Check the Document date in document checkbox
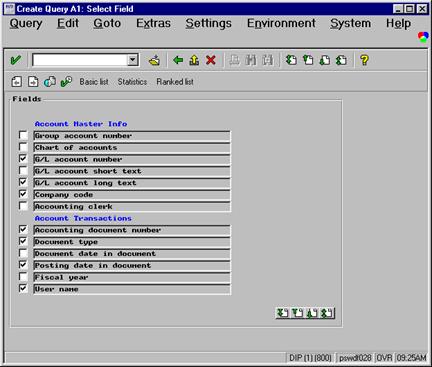This screenshot has height=367, width=432. [x=23, y=253]
